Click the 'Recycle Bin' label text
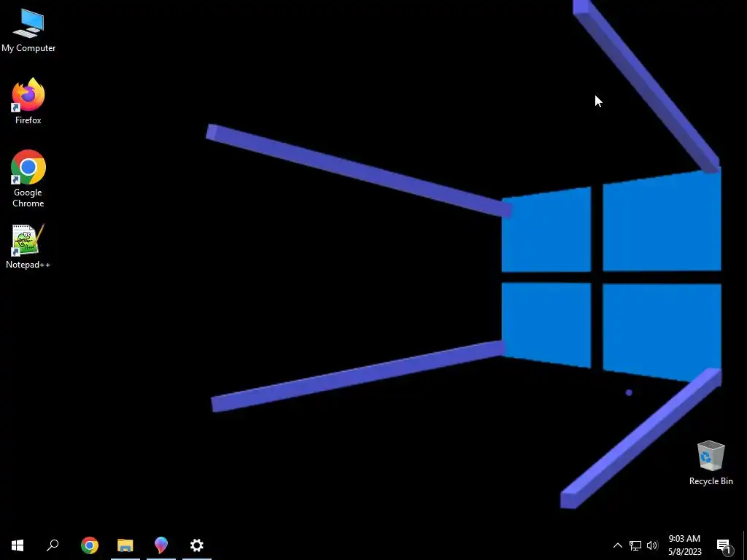 pyautogui.click(x=711, y=481)
